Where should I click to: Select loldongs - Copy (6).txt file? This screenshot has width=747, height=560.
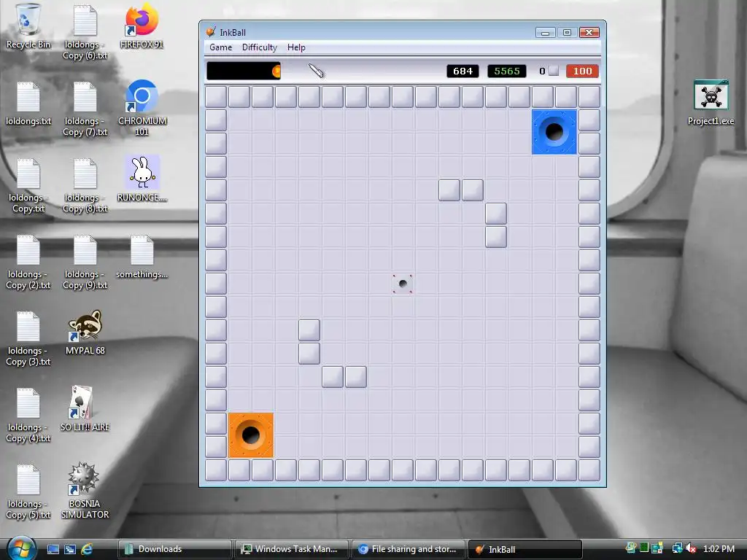coord(85,32)
